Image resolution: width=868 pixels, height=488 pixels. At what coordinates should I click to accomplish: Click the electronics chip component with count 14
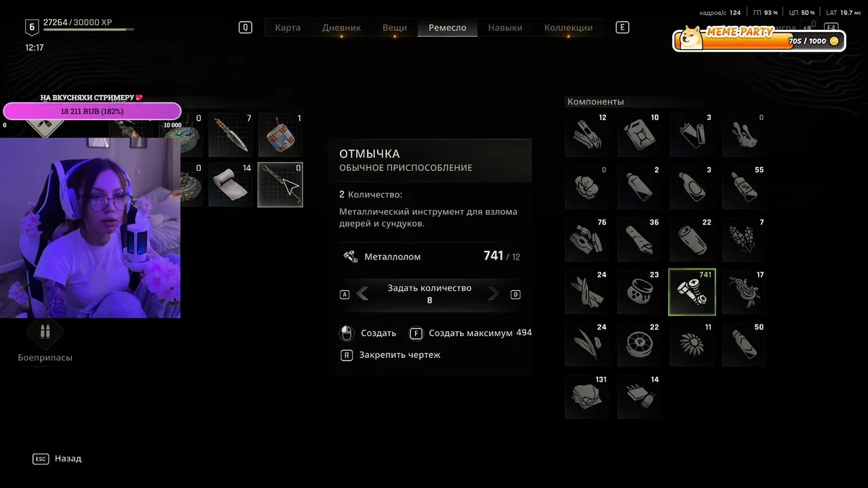(x=639, y=396)
